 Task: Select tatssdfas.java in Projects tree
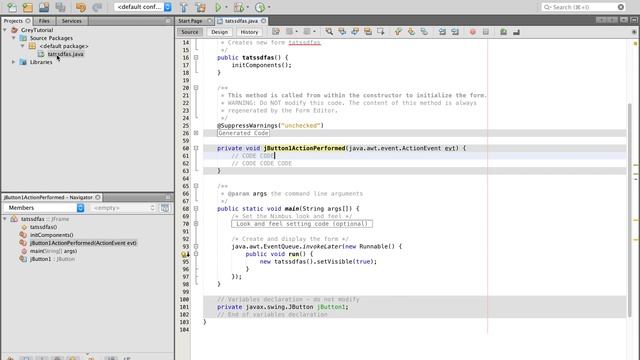65,54
